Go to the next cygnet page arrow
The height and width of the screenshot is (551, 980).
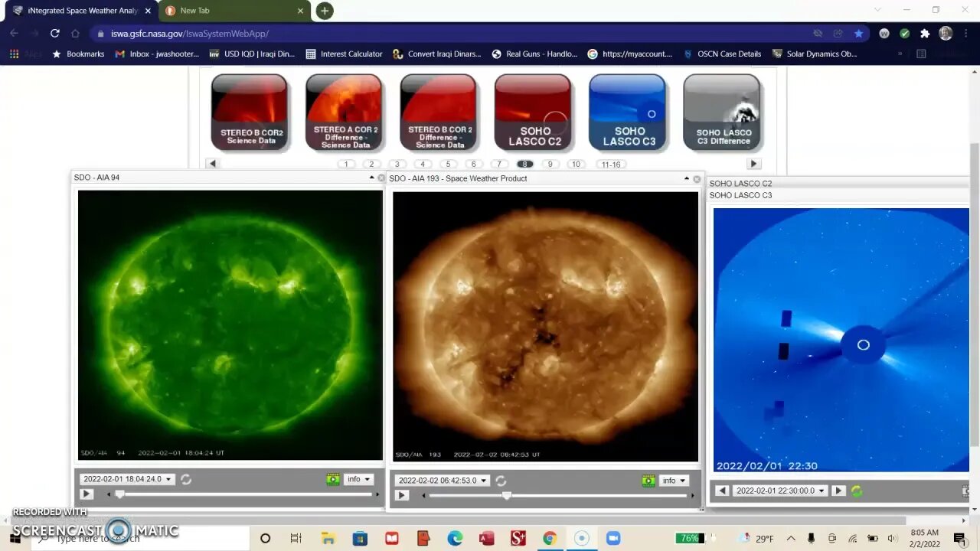click(754, 164)
